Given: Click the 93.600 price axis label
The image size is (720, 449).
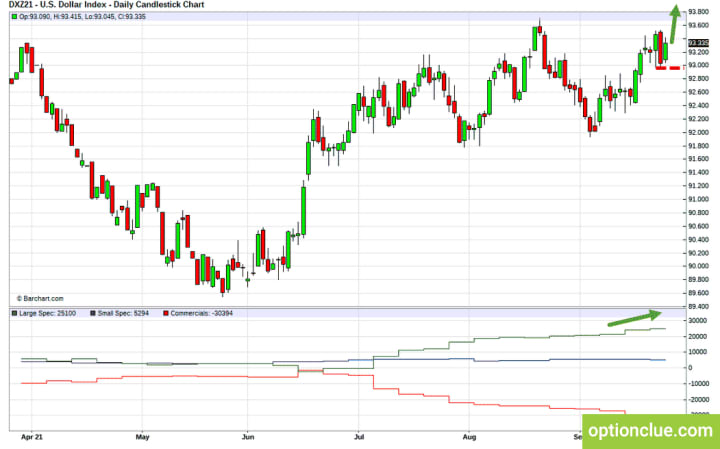Looking at the screenshot, I should click(x=698, y=25).
